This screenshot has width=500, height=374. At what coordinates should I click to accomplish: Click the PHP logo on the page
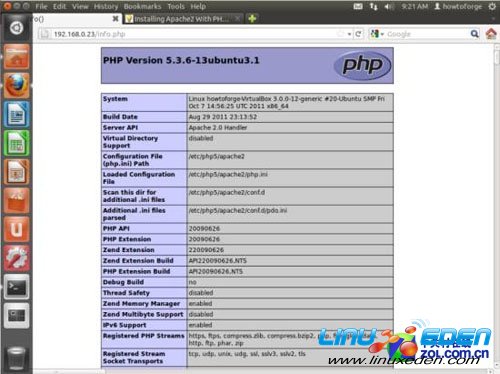point(363,65)
